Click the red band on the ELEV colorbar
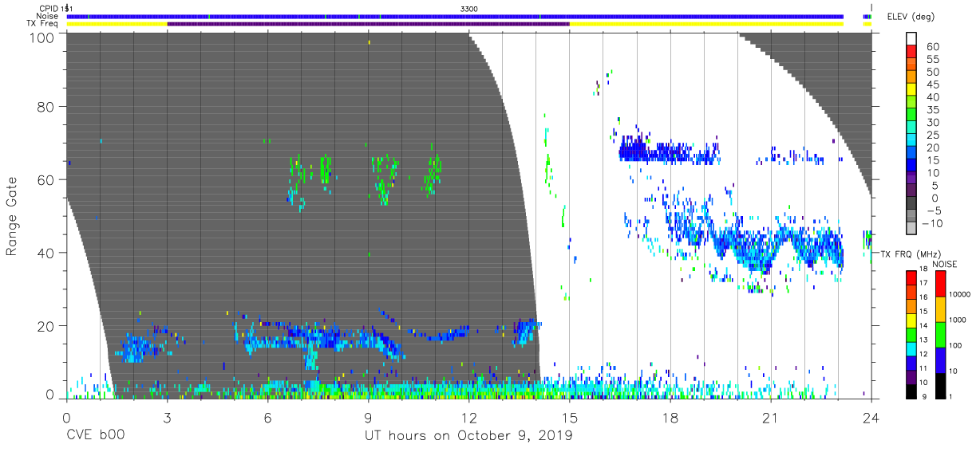 (x=912, y=52)
